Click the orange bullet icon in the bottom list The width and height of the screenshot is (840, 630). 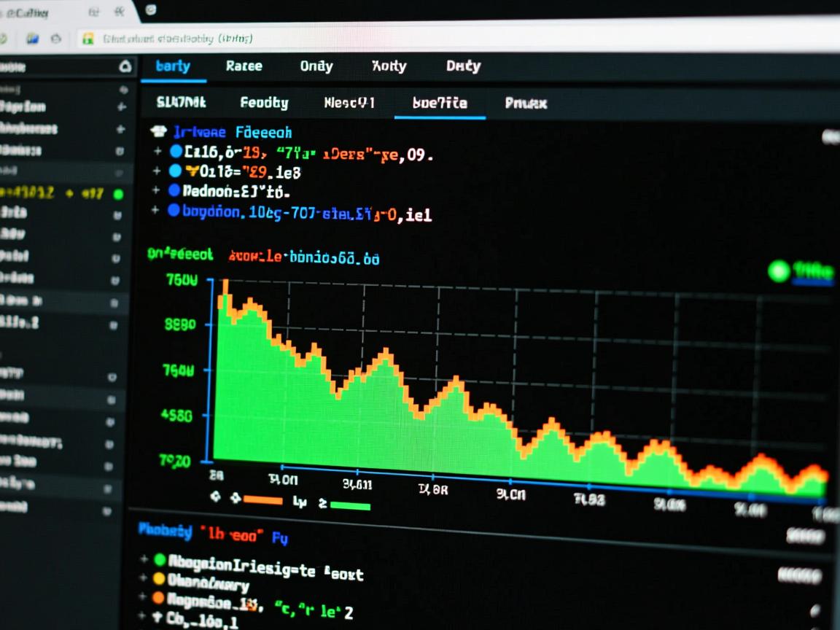[x=158, y=598]
